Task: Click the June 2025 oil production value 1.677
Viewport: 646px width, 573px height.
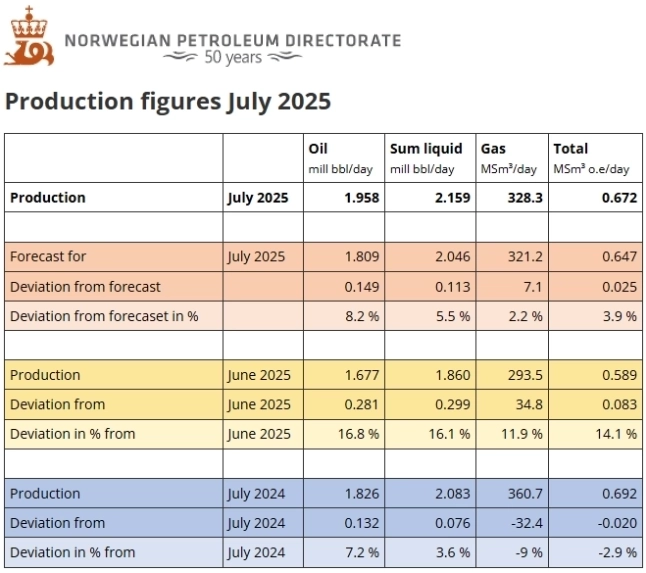Action: (x=361, y=375)
